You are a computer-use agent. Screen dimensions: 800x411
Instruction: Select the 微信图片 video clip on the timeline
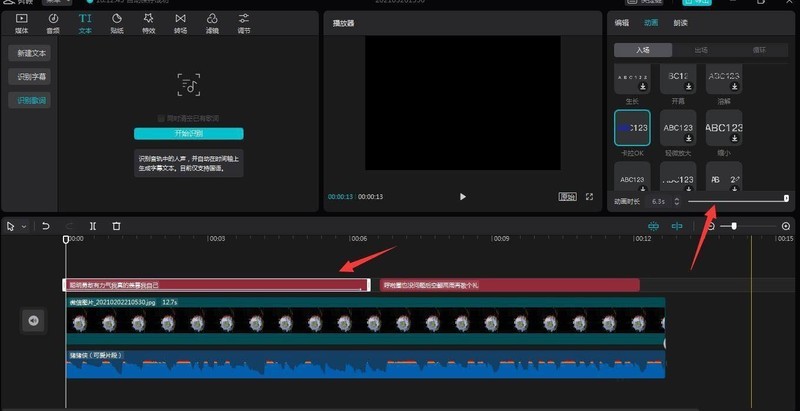point(365,322)
